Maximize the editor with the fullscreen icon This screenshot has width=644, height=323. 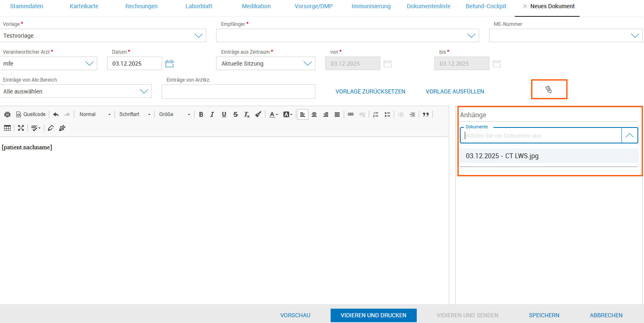[x=21, y=128]
